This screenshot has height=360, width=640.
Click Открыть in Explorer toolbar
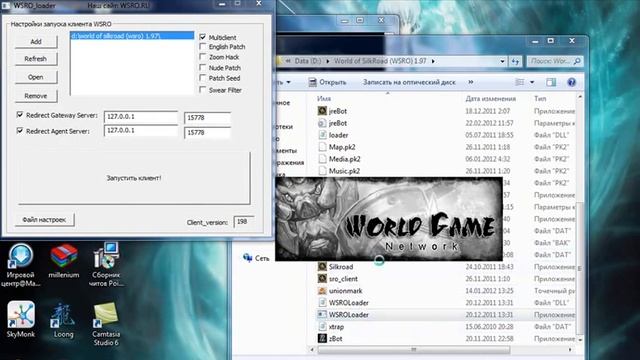[x=327, y=82]
